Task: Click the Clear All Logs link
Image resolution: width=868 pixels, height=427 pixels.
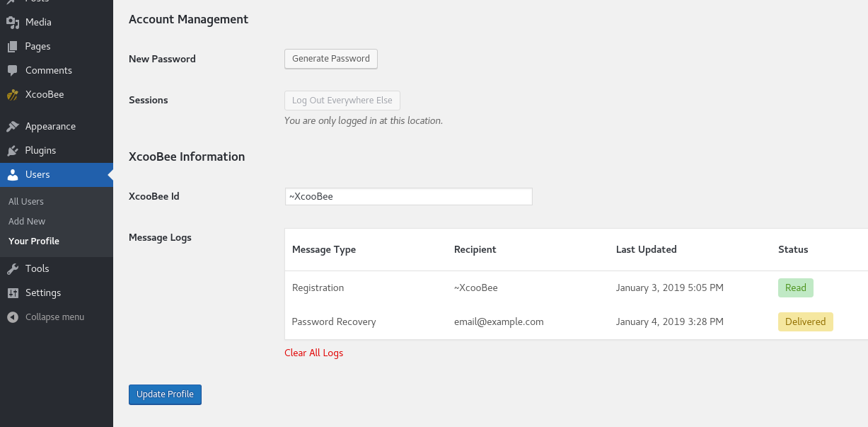Action: coord(313,353)
